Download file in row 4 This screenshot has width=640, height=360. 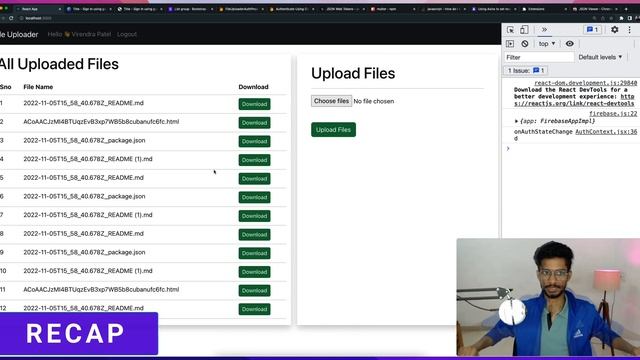(254, 160)
